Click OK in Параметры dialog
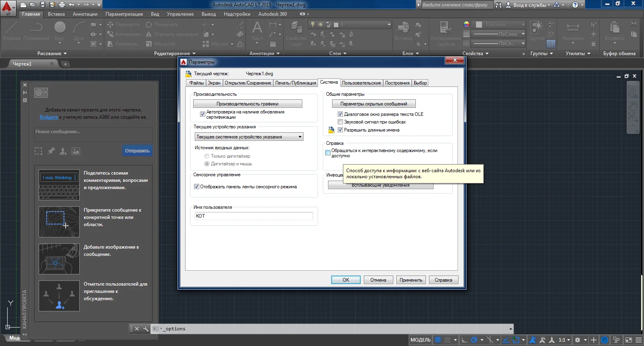 pyautogui.click(x=346, y=280)
